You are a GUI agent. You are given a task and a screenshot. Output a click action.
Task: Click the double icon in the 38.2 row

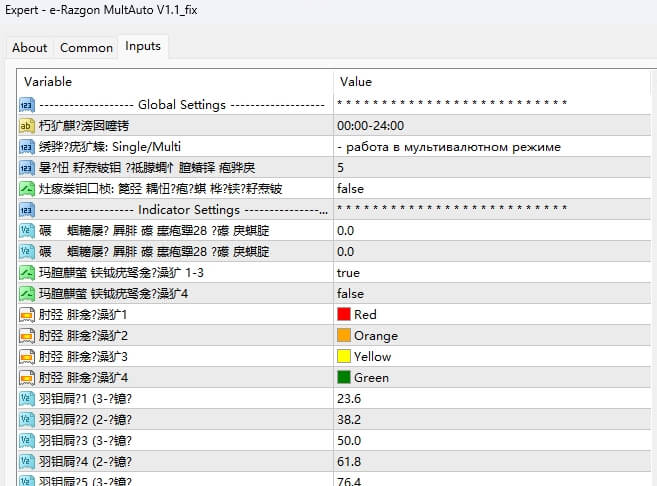(x=27, y=419)
